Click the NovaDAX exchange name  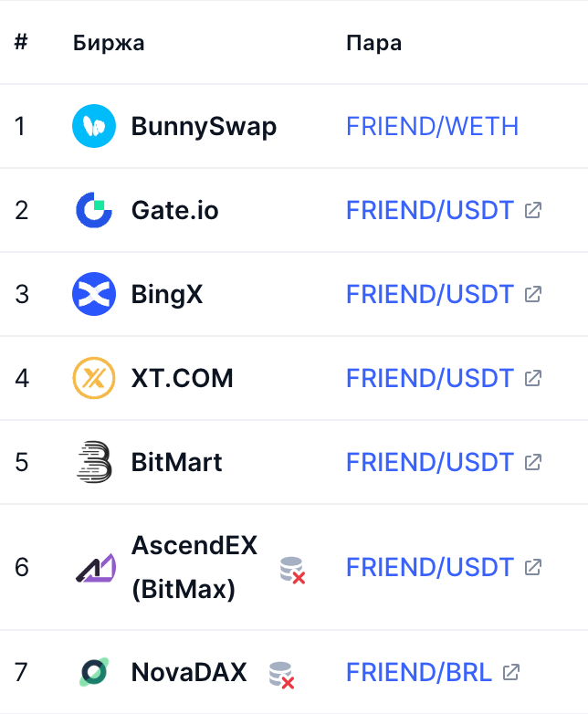click(x=189, y=673)
